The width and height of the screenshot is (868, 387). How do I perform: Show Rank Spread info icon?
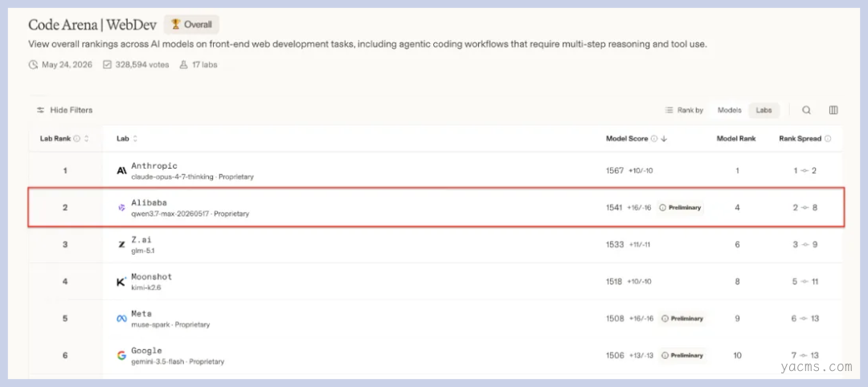point(828,139)
